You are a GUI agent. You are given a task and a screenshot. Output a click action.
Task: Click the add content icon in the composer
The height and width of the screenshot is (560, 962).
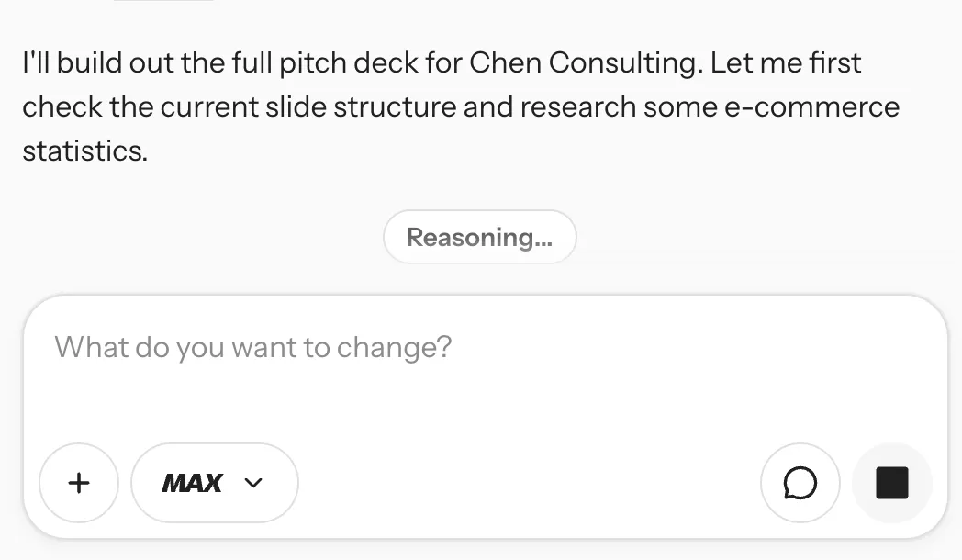click(x=79, y=482)
